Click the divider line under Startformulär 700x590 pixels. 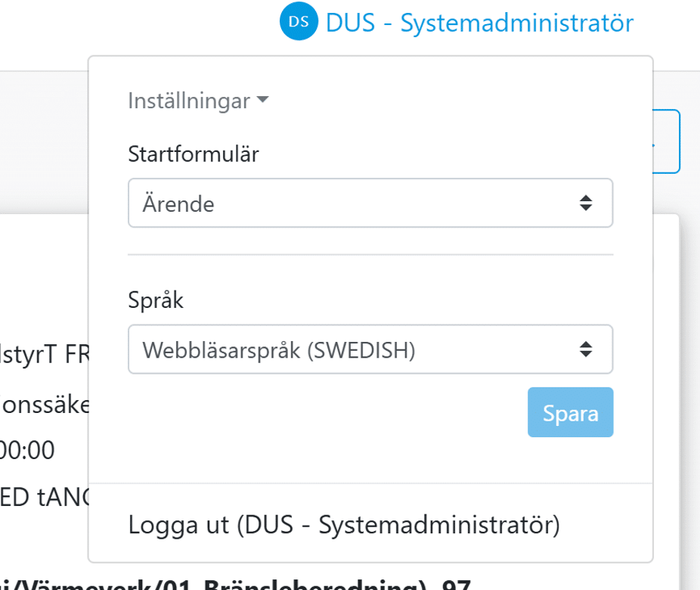[x=370, y=255]
